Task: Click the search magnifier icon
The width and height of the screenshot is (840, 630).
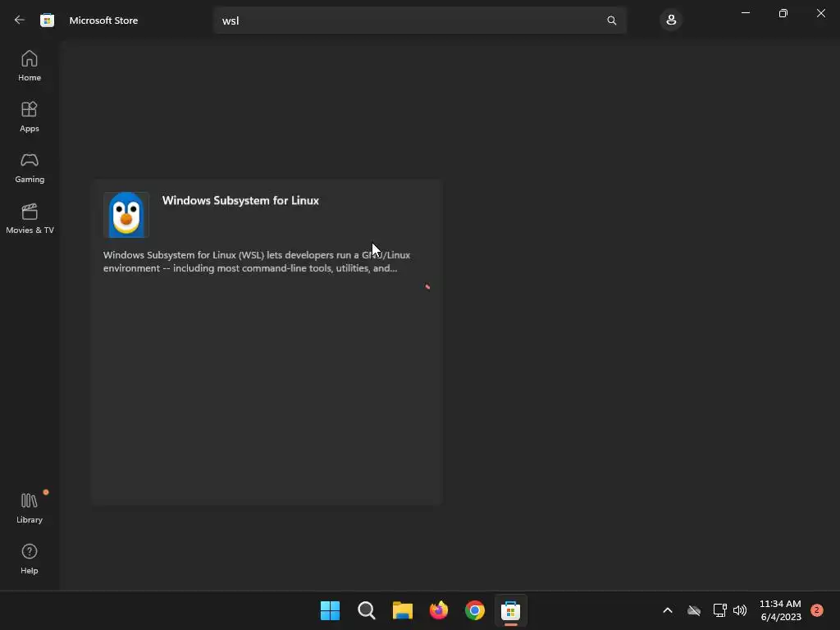Action: pyautogui.click(x=612, y=21)
